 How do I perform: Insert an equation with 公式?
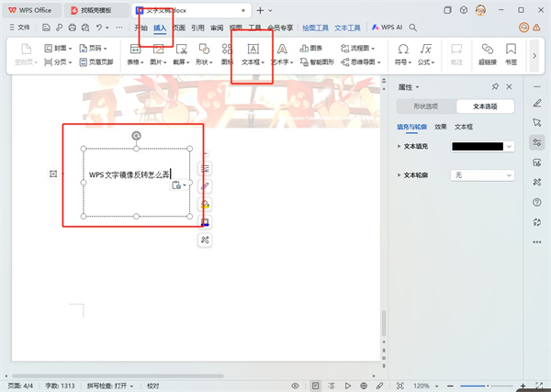click(x=426, y=54)
